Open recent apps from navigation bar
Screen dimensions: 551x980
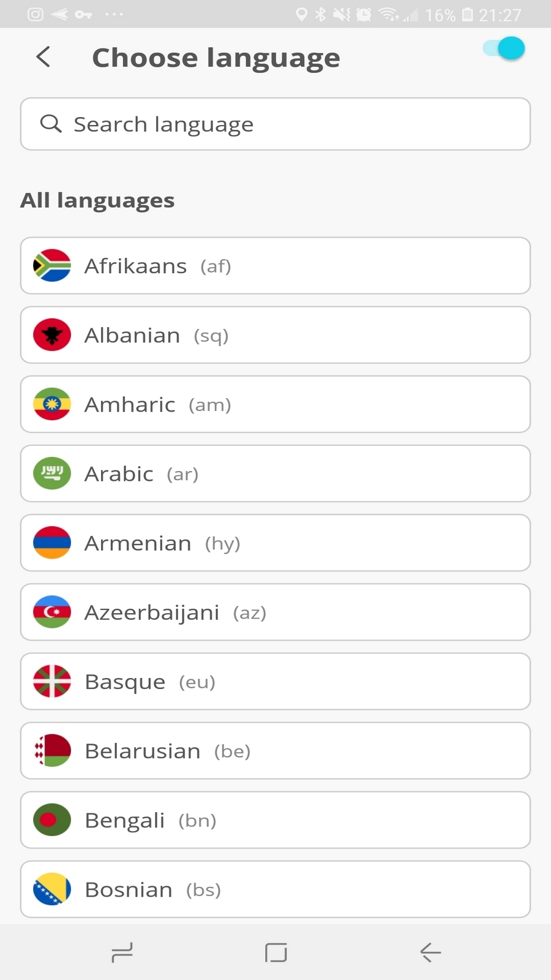pyautogui.click(x=122, y=952)
